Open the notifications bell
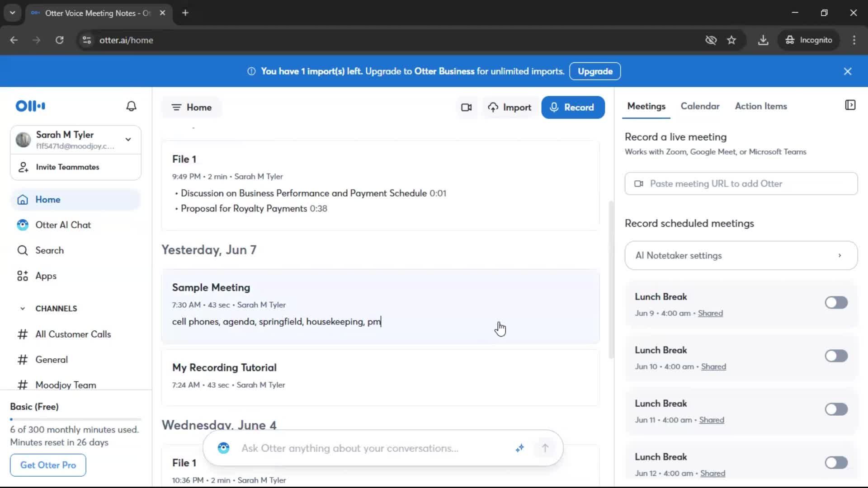Image resolution: width=868 pixels, height=488 pixels. (131, 106)
